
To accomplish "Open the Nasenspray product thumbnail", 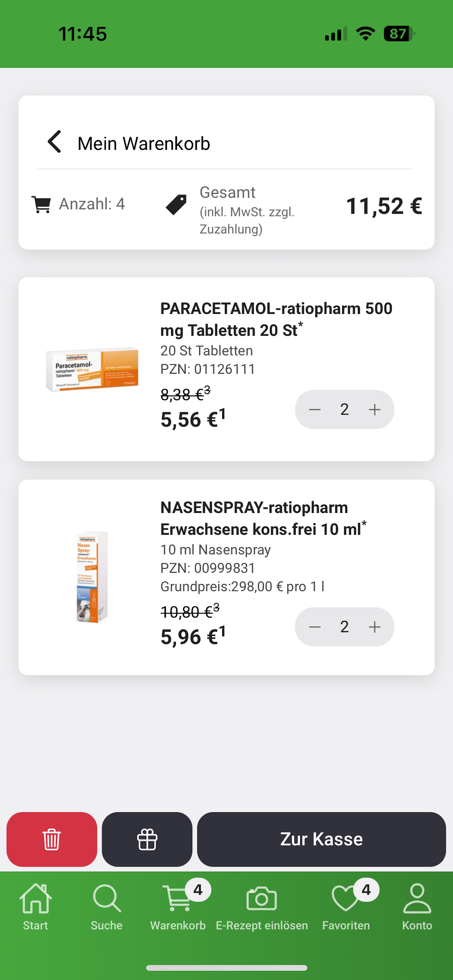I will [92, 576].
